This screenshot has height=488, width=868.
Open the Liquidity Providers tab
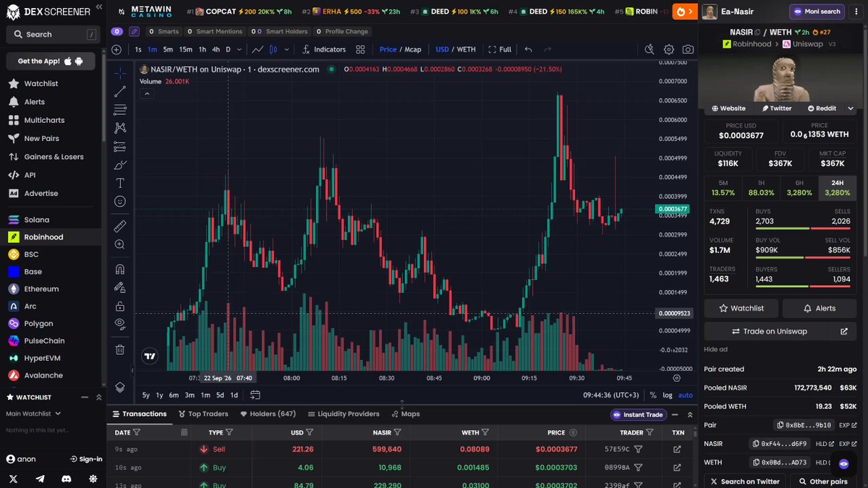click(344, 414)
